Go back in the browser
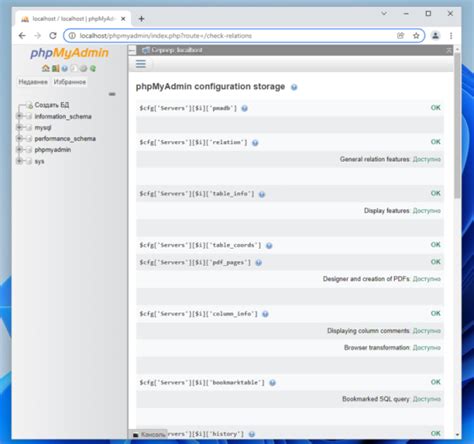The image size is (474, 444). [22, 36]
